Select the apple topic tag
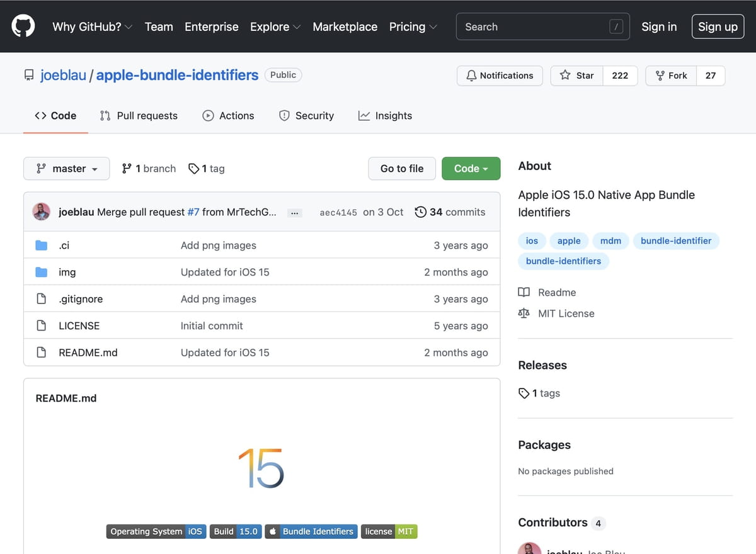756x554 pixels. click(x=569, y=240)
